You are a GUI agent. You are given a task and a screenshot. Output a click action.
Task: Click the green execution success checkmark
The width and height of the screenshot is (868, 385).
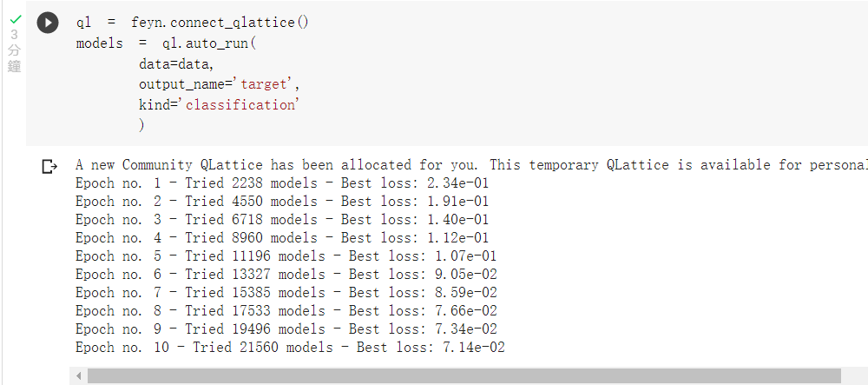pos(15,19)
